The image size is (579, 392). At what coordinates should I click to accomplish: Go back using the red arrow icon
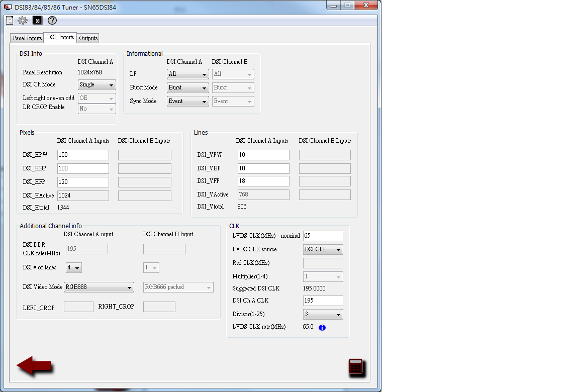coord(34,365)
